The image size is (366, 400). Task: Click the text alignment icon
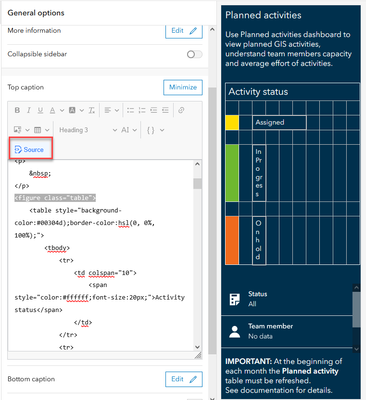(x=107, y=110)
